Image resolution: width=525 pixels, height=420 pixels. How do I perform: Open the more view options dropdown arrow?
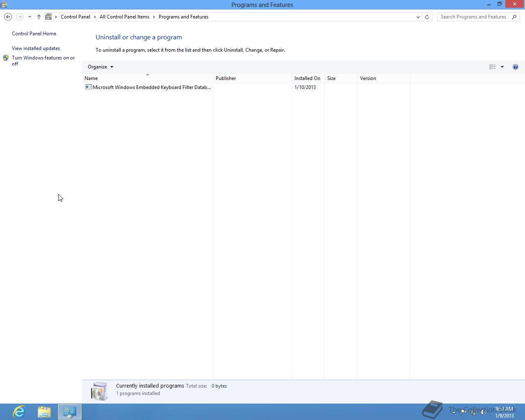502,67
